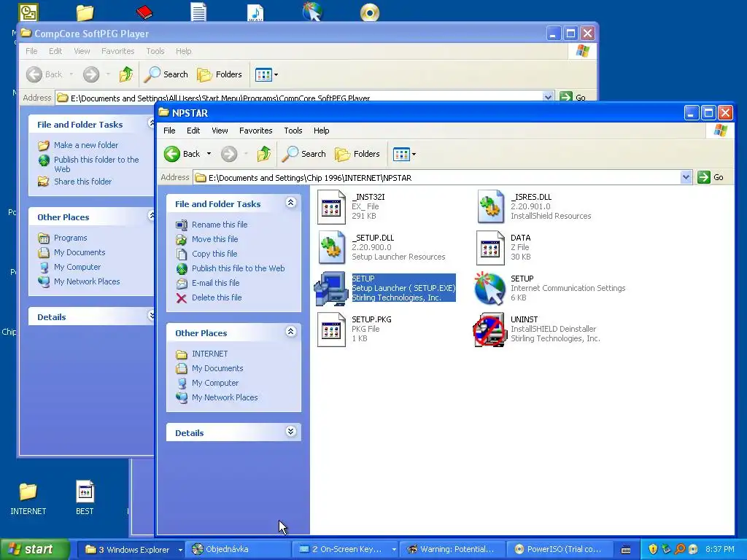
Task: Click Search in CompCore SoftPEG Player toolbar
Action: (166, 74)
